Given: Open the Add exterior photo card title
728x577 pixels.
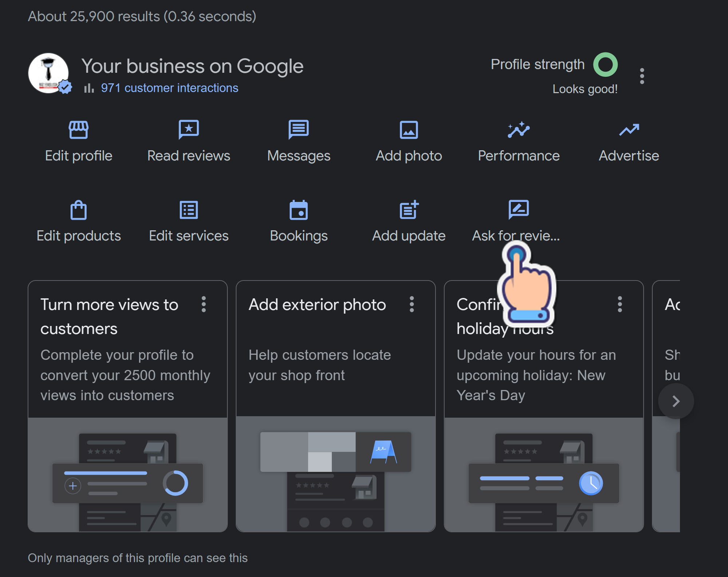Looking at the screenshot, I should click(317, 305).
